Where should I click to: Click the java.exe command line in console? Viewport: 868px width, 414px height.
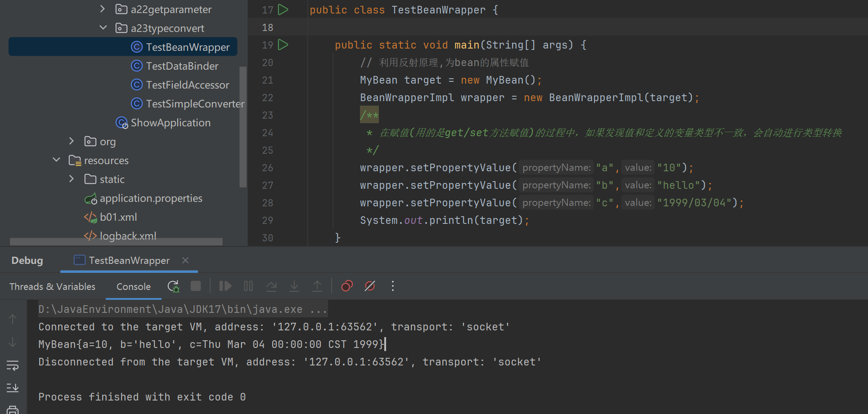pyautogui.click(x=183, y=309)
